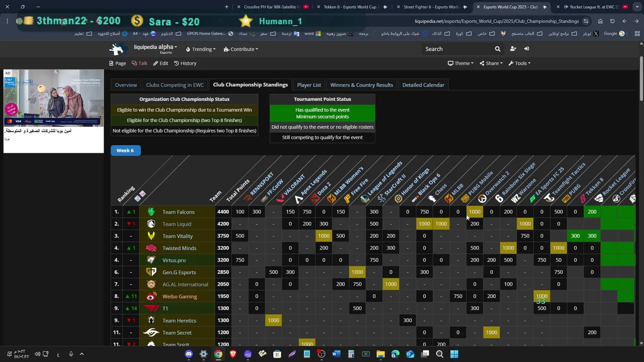The height and width of the screenshot is (362, 644).
Task: Open the Weibo Gaming team link
Action: [x=180, y=296]
